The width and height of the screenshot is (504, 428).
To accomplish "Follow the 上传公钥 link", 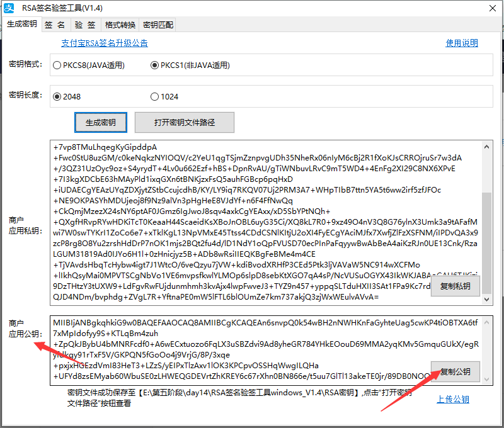I will tap(453, 400).
